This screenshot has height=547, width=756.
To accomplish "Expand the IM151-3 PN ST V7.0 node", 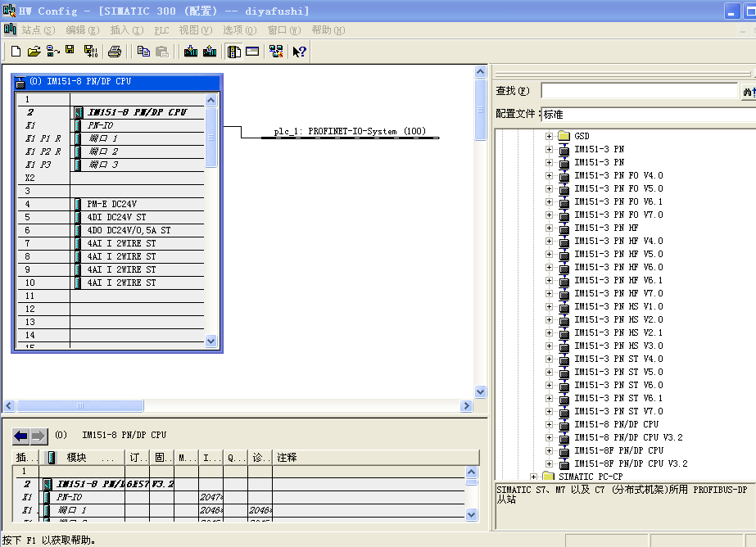I will pos(549,412).
